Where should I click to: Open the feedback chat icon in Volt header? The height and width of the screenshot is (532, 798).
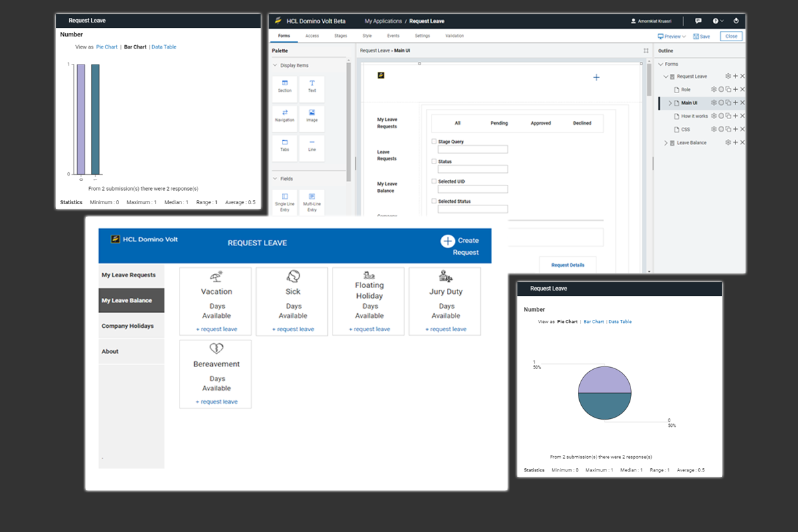click(x=698, y=21)
